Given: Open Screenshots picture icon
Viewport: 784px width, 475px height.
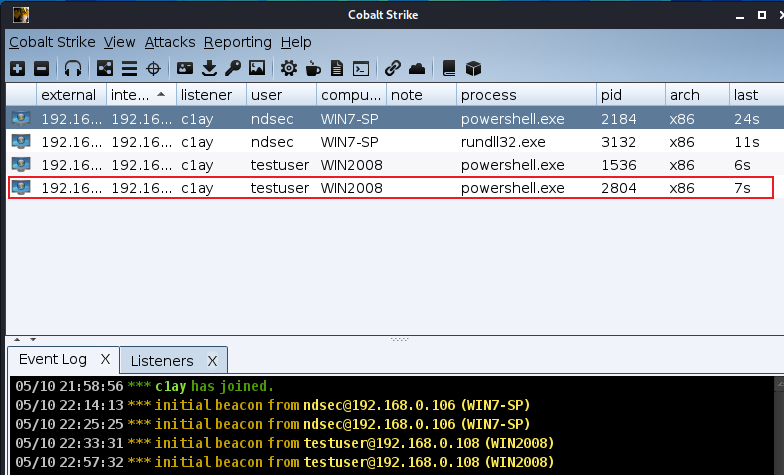Looking at the screenshot, I should point(257,68).
